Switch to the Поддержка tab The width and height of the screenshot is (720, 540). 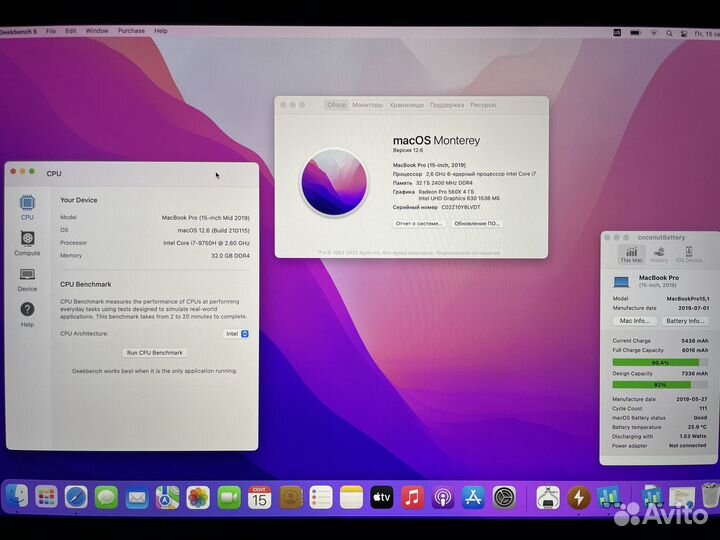[x=447, y=105]
